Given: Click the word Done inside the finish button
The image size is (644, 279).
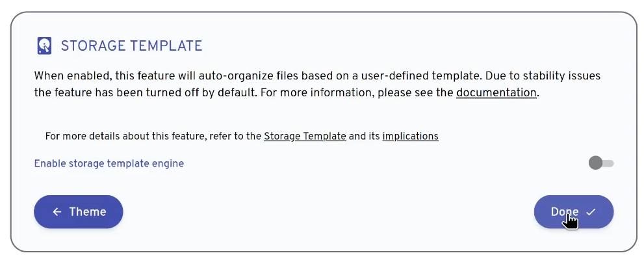Looking at the screenshot, I should pyautogui.click(x=565, y=211).
